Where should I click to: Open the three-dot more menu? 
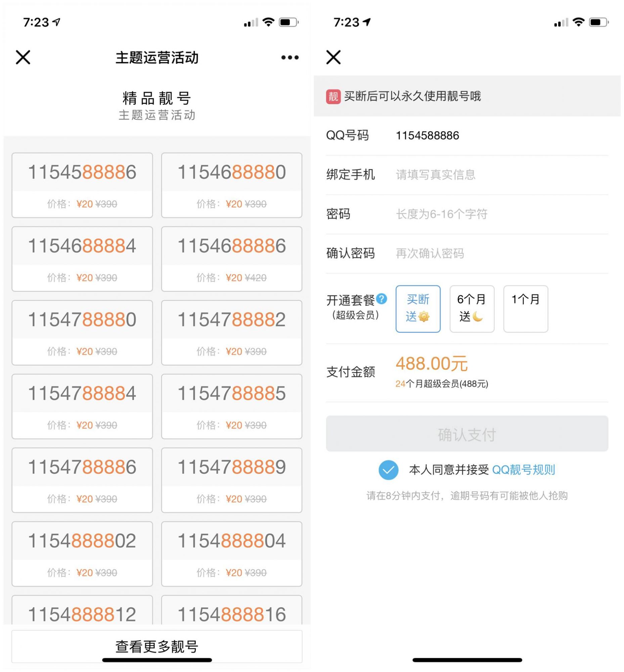(290, 57)
